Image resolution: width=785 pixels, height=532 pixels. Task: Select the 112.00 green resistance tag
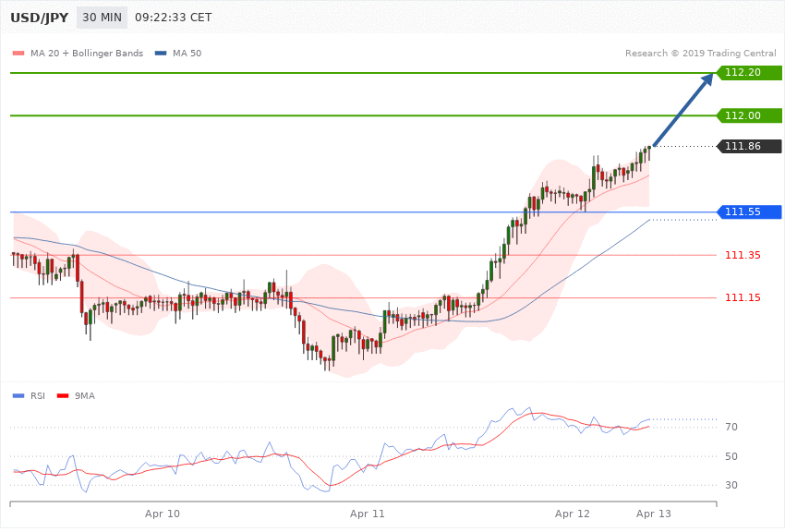749,115
